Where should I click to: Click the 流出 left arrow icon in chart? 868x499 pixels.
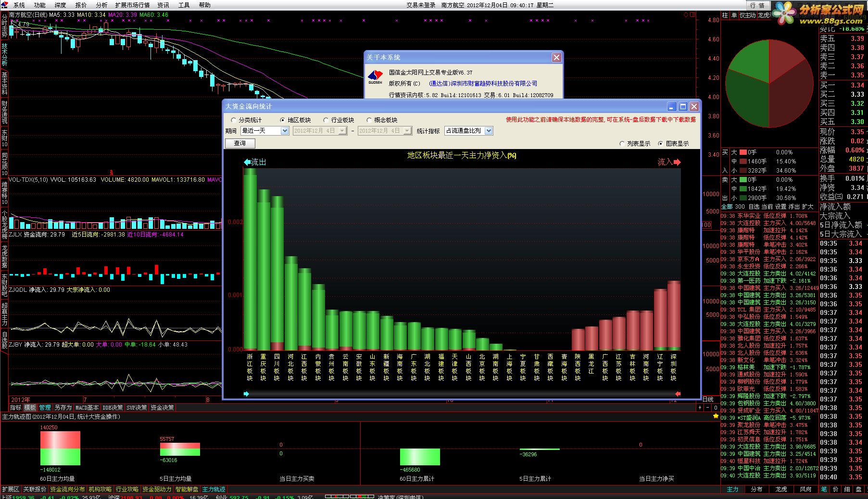pos(247,162)
